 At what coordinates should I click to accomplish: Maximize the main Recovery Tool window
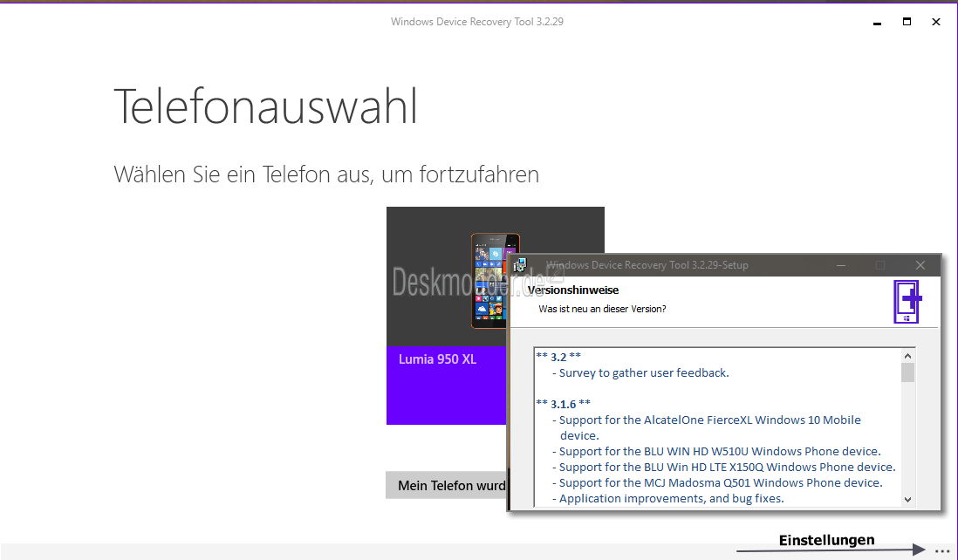click(907, 22)
